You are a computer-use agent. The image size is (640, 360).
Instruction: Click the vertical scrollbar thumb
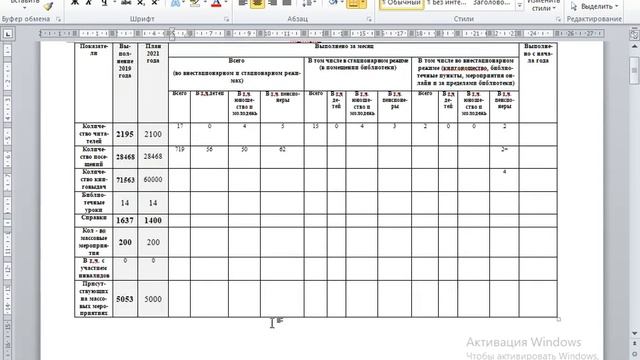(x=634, y=71)
